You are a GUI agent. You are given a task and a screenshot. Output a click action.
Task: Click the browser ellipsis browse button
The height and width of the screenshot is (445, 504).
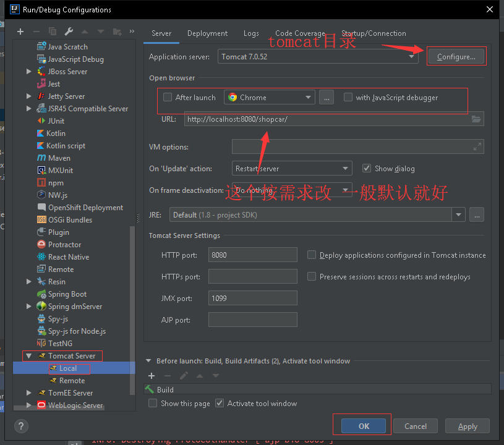[x=327, y=98]
